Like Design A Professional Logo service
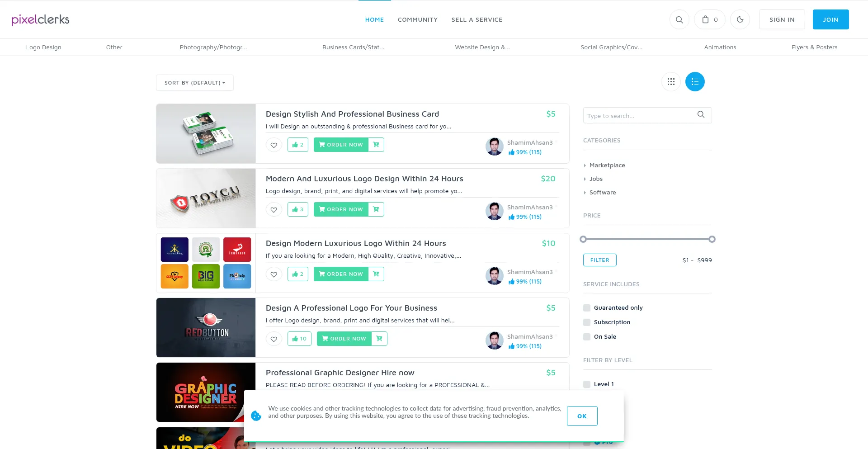Screen dimensions: 868x449 coord(299,339)
